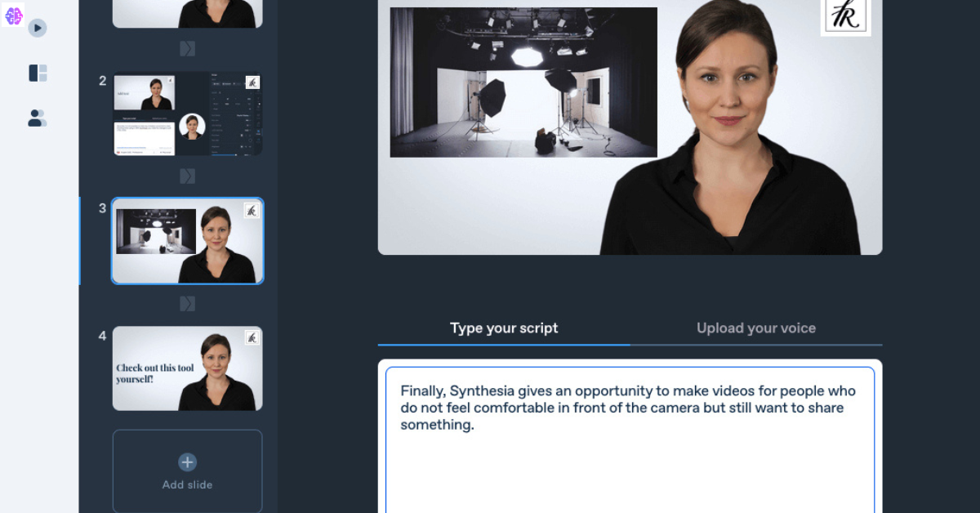980x513 pixels.
Task: Click the pink brain logo icon
Action: 14,16
